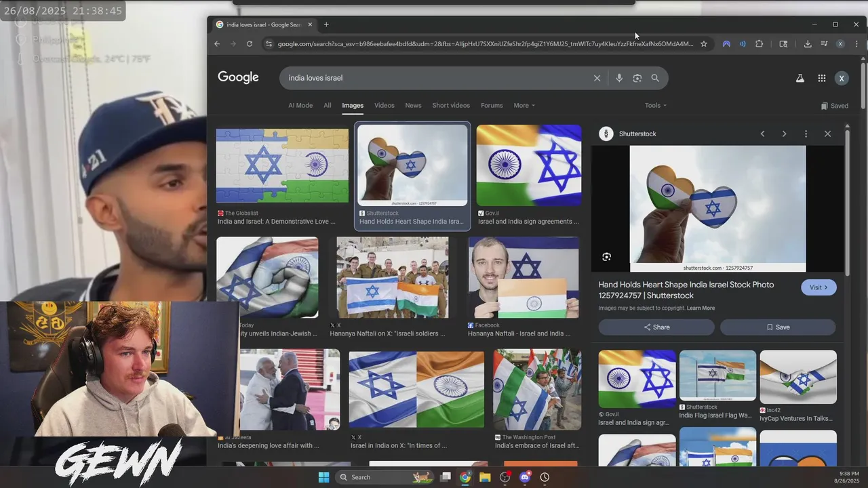
Task: Close the Shutterstock image preview panel
Action: click(827, 134)
